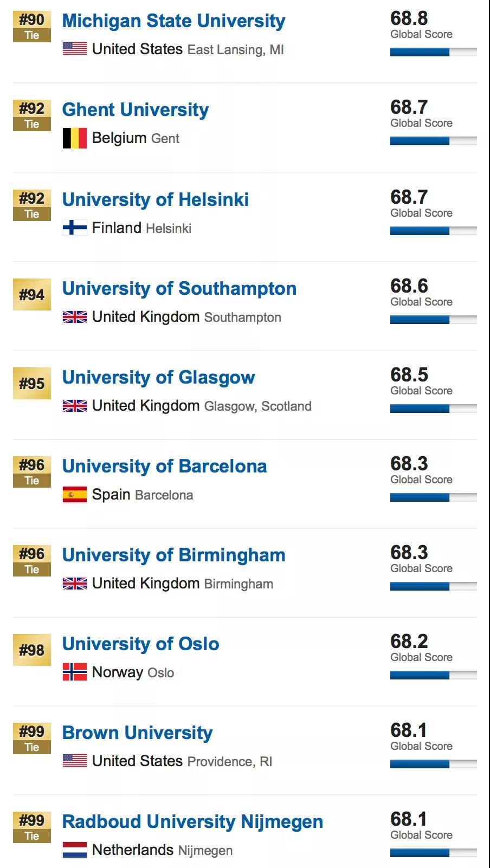Viewport: 490px width, 868px height.
Task: Click the University of Birmingham score bar
Action: point(433,586)
